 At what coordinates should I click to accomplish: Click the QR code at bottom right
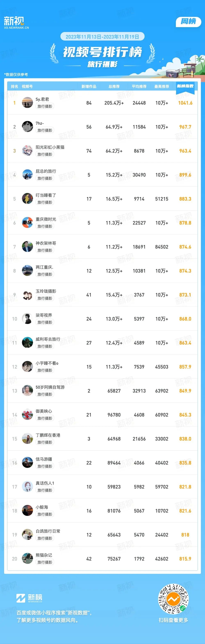tap(173, 599)
